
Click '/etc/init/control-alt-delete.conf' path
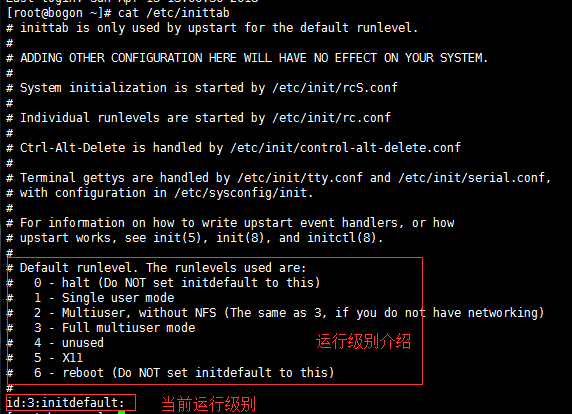(345, 148)
